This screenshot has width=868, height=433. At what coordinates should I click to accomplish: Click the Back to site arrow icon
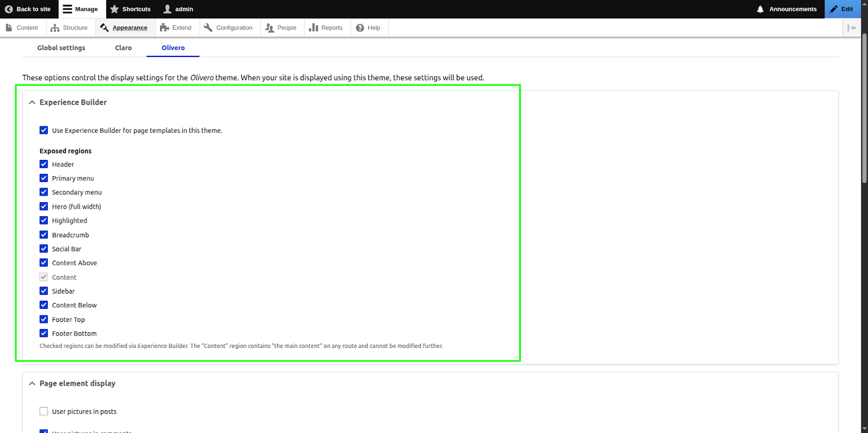pyautogui.click(x=9, y=9)
